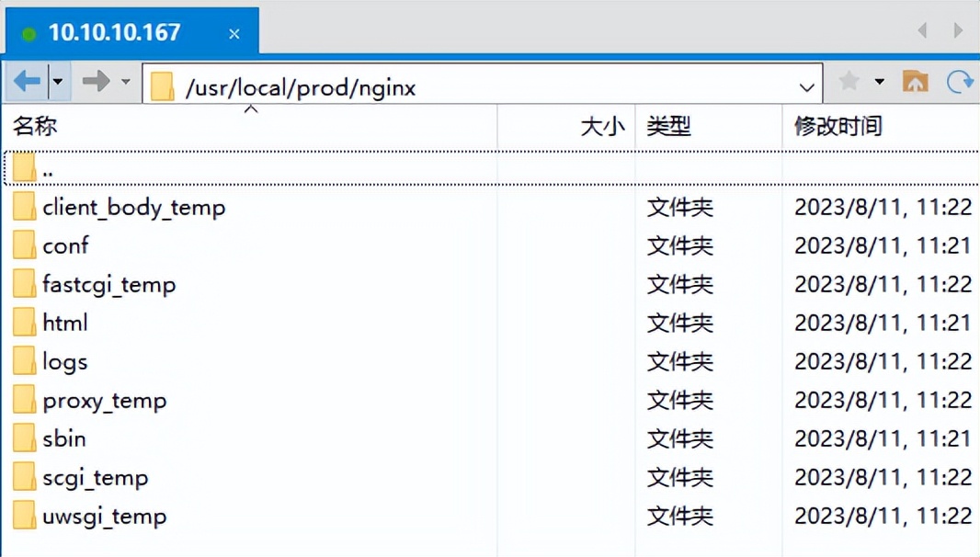Navigate back to the previous directory
Screen dimensions: 980x557
tap(25, 81)
